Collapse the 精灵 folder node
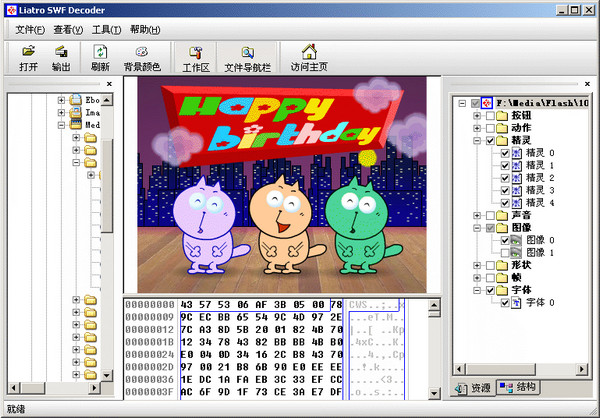Screen dimensions: 600x418 point(476,141)
